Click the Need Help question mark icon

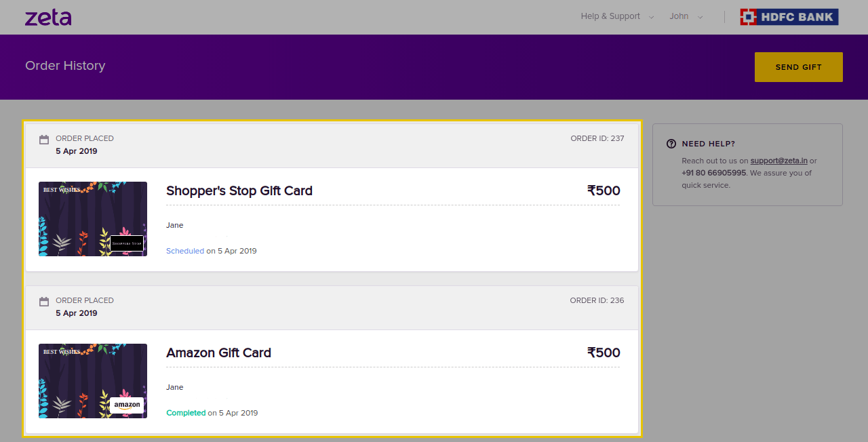pos(671,144)
